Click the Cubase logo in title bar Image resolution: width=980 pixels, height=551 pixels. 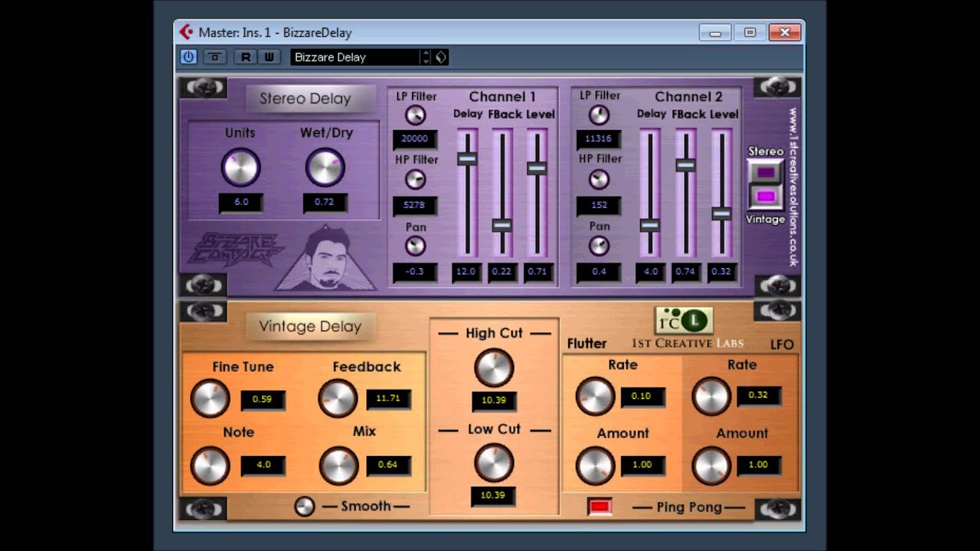pos(186,32)
